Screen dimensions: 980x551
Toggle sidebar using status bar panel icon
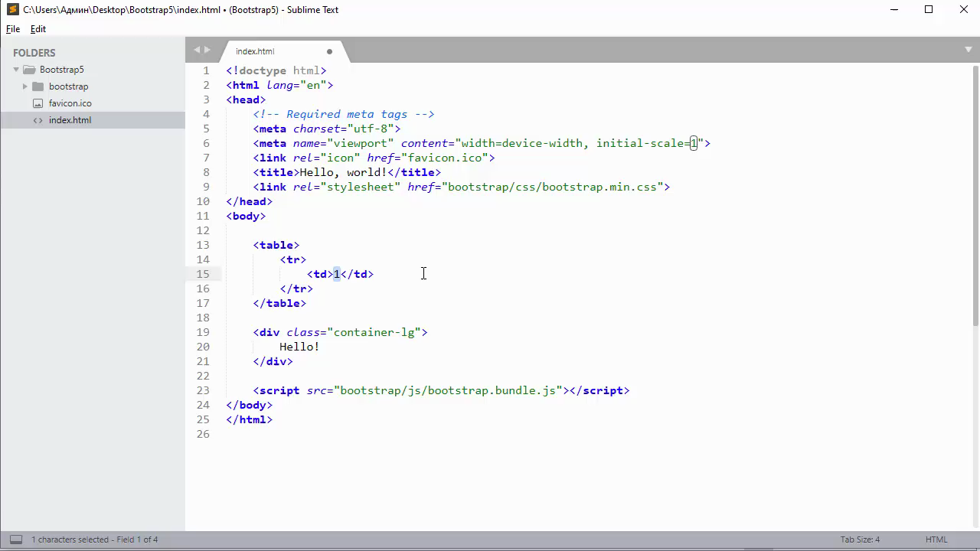click(x=15, y=540)
